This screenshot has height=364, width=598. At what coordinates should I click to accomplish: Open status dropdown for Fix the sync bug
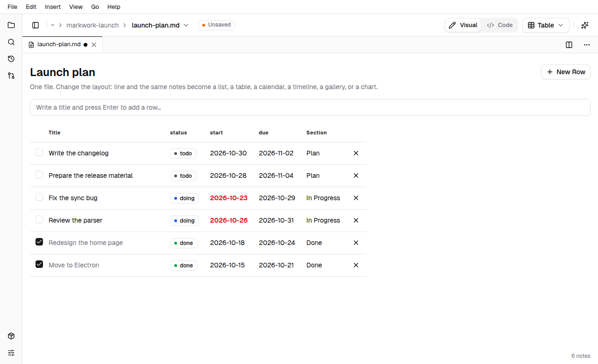pyautogui.click(x=184, y=198)
